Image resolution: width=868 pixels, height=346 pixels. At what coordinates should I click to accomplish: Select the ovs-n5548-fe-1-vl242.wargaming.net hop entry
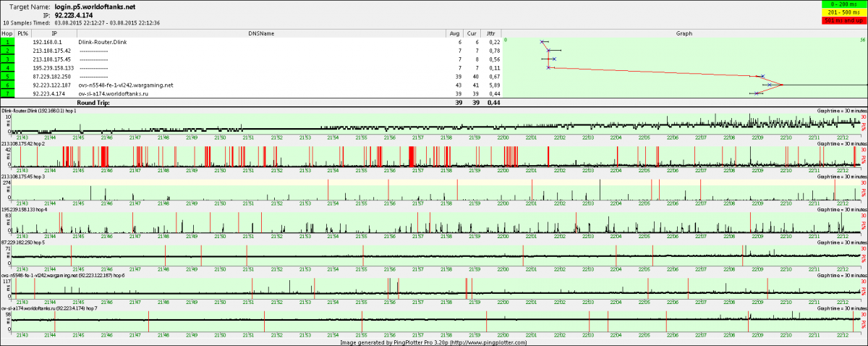126,85
